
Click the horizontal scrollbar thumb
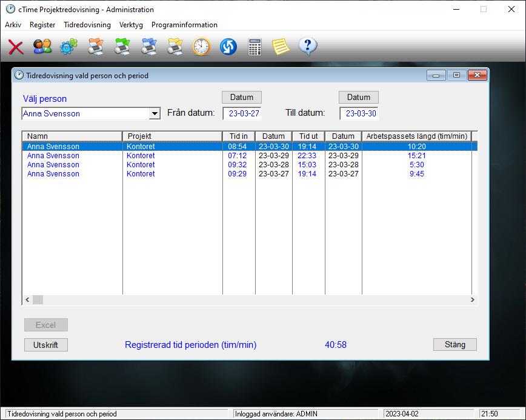(x=38, y=299)
